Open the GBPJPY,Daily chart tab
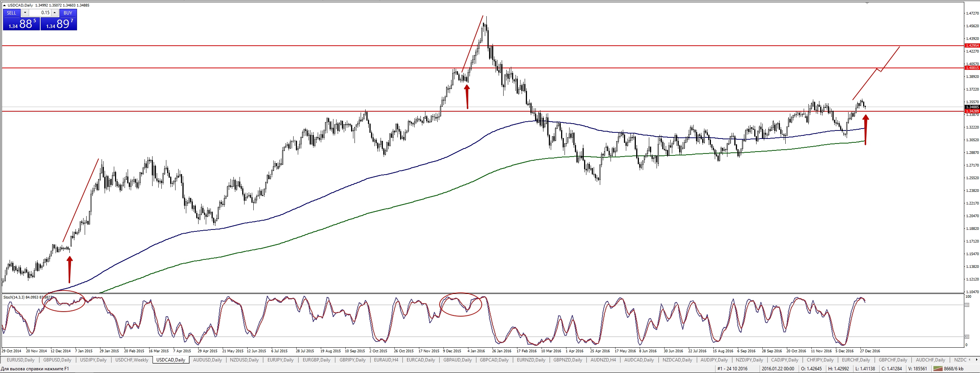The height and width of the screenshot is (373, 980). coord(353,360)
